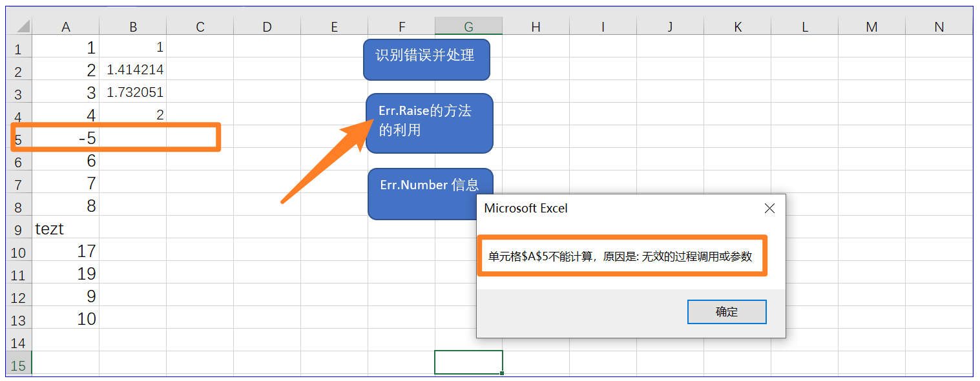Select cell B2 containing 1.414214
Screen dimensions: 980x381
point(133,70)
